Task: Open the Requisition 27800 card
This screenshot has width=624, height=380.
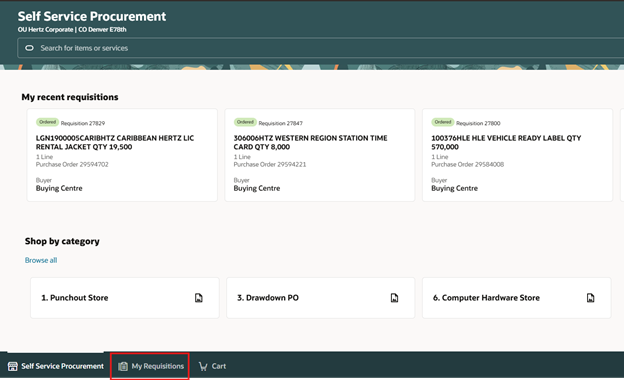Action: [x=517, y=155]
